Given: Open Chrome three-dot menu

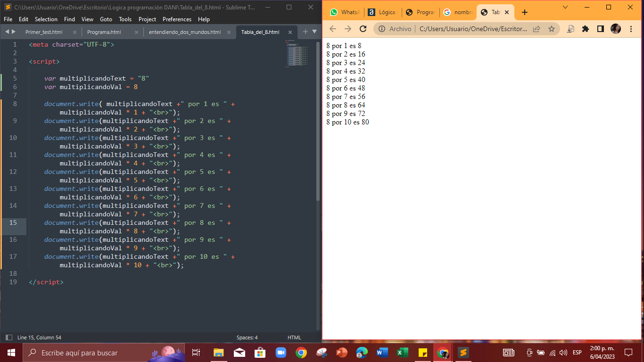Looking at the screenshot, I should 631,29.
